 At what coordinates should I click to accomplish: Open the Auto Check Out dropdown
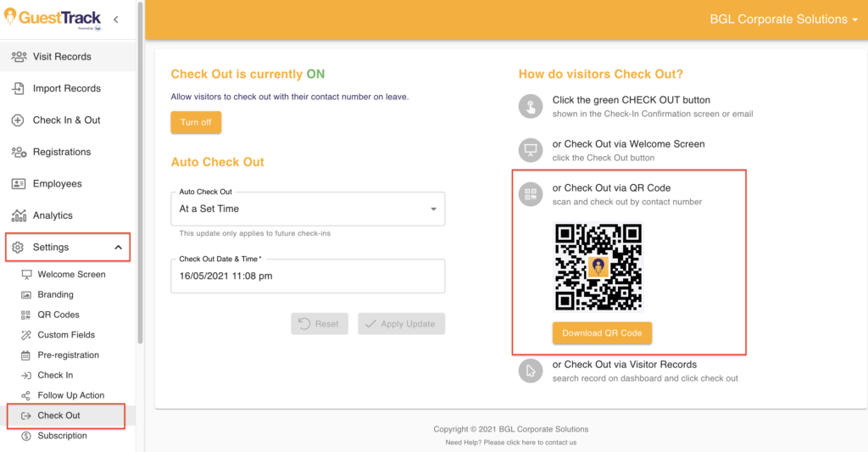click(x=308, y=209)
